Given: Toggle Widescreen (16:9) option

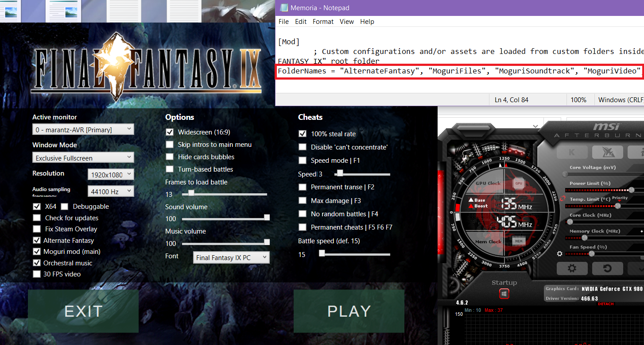Looking at the screenshot, I should point(169,132).
